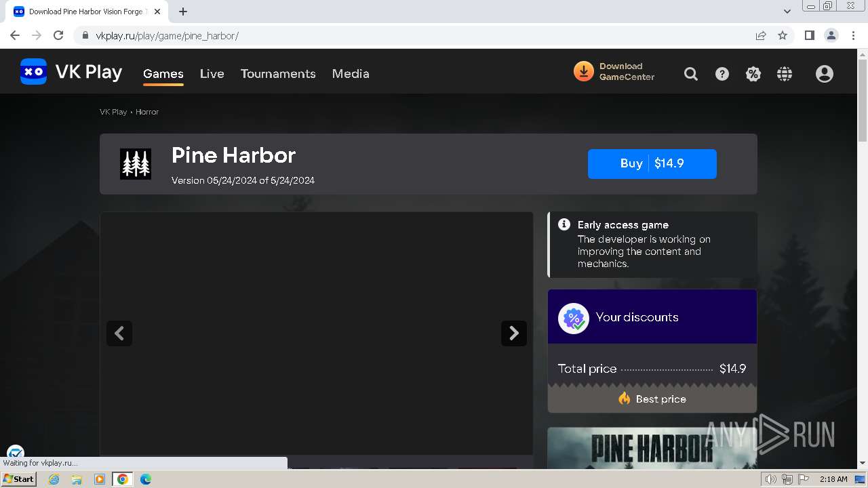Click volume speaker tray icon

point(771,479)
